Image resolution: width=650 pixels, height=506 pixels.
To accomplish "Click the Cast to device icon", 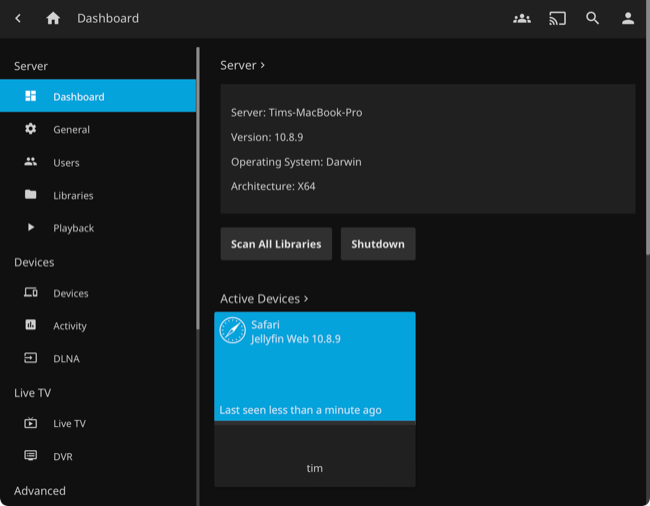I will coord(557,18).
